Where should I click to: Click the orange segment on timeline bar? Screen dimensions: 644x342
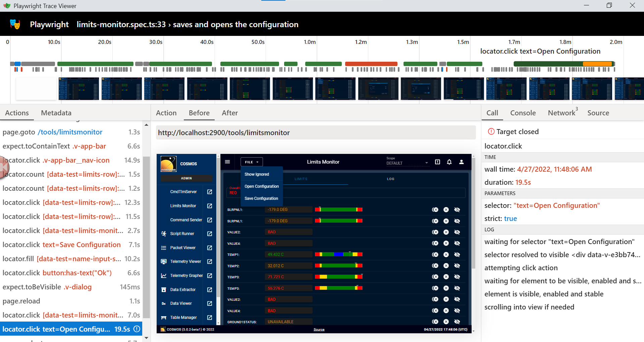point(597,64)
